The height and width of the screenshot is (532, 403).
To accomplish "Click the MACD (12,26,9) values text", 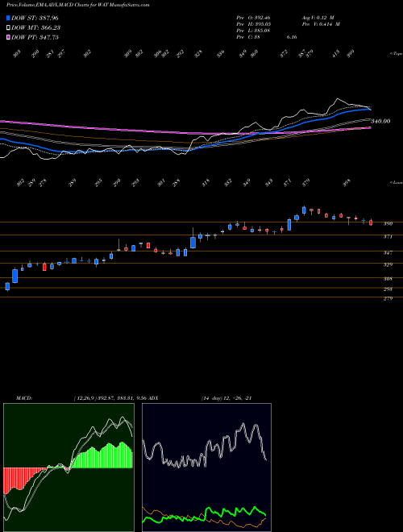I will (x=110, y=398).
